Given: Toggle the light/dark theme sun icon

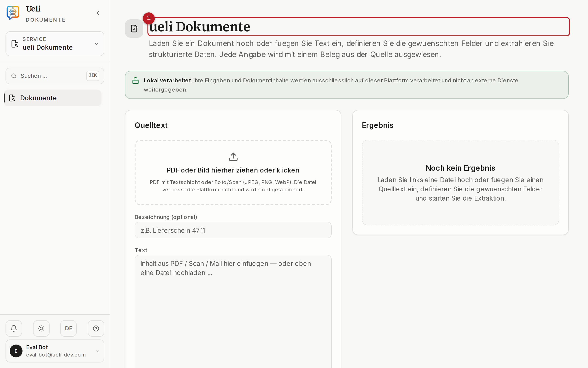Looking at the screenshot, I should click(x=41, y=328).
